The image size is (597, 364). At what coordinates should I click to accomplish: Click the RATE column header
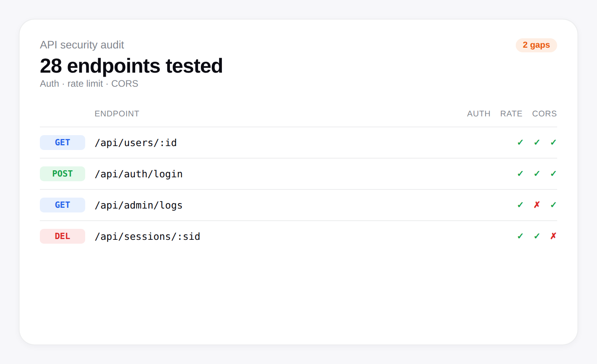(x=511, y=114)
